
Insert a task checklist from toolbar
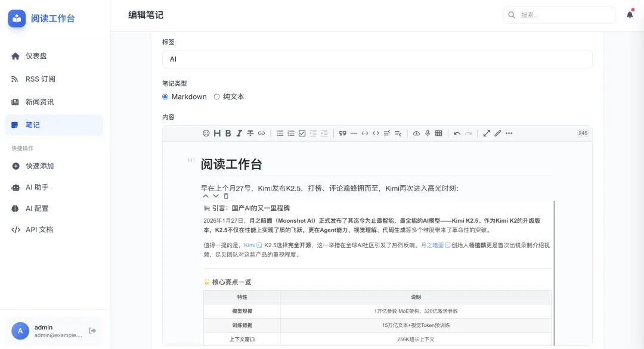[x=302, y=133]
